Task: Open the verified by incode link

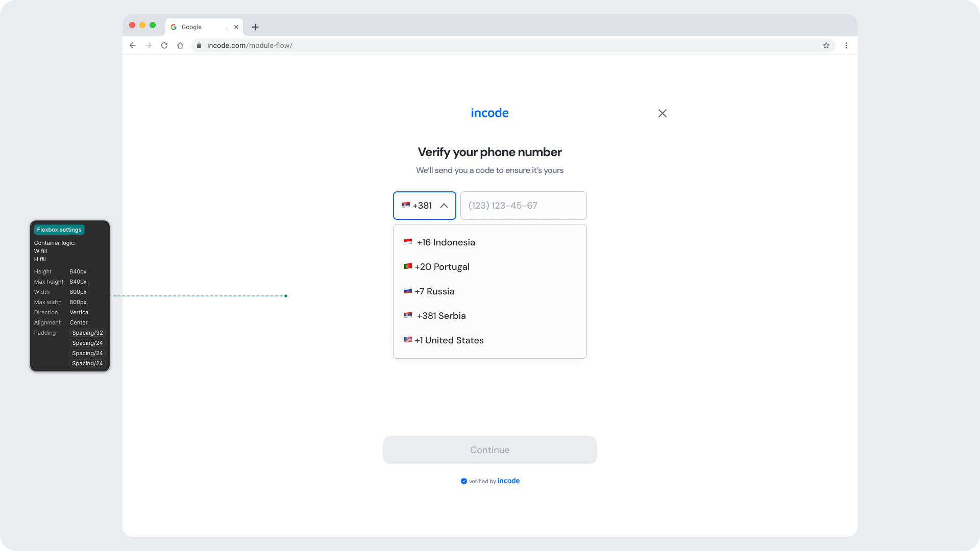Action: pos(490,481)
